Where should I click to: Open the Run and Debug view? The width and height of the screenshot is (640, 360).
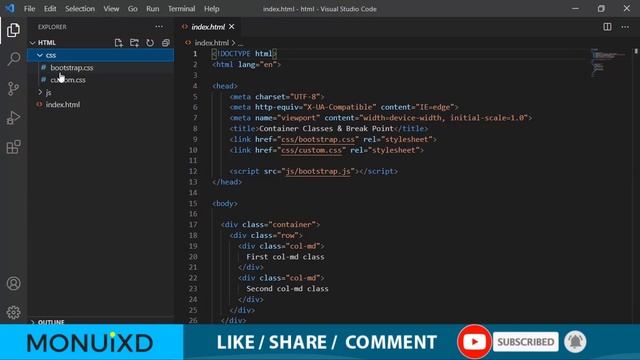coord(13,118)
